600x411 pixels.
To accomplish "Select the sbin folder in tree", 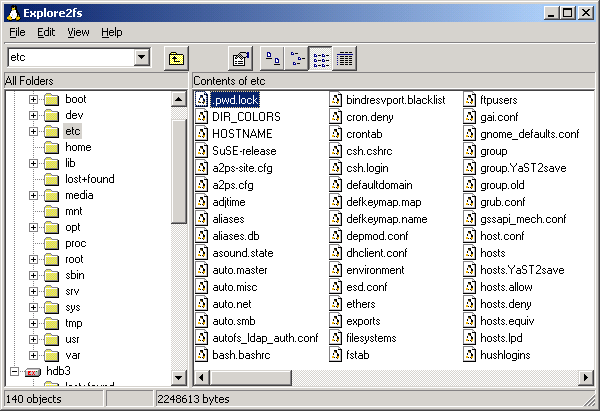I will pyautogui.click(x=75, y=276).
